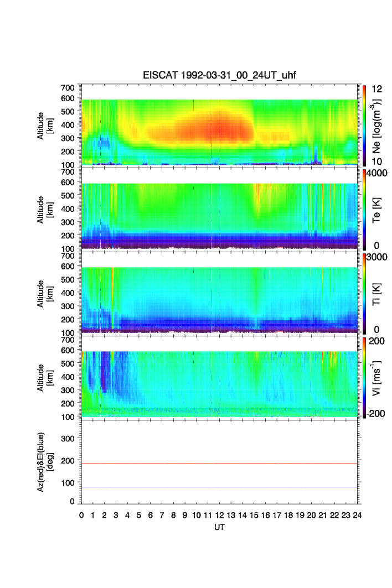
Task: Click the Ne [log(m-3)] color bar label
Action: pos(376,126)
